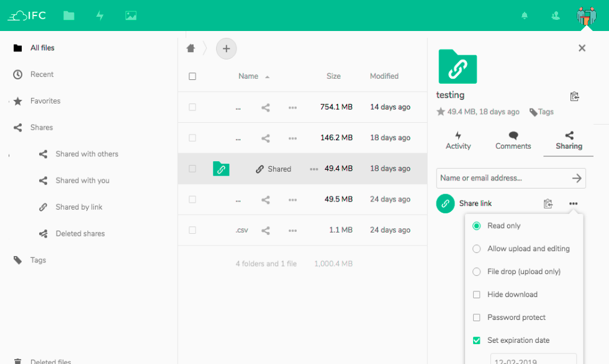Image resolution: width=609 pixels, height=364 pixels.
Task: Select the Read only option
Action: click(x=477, y=226)
